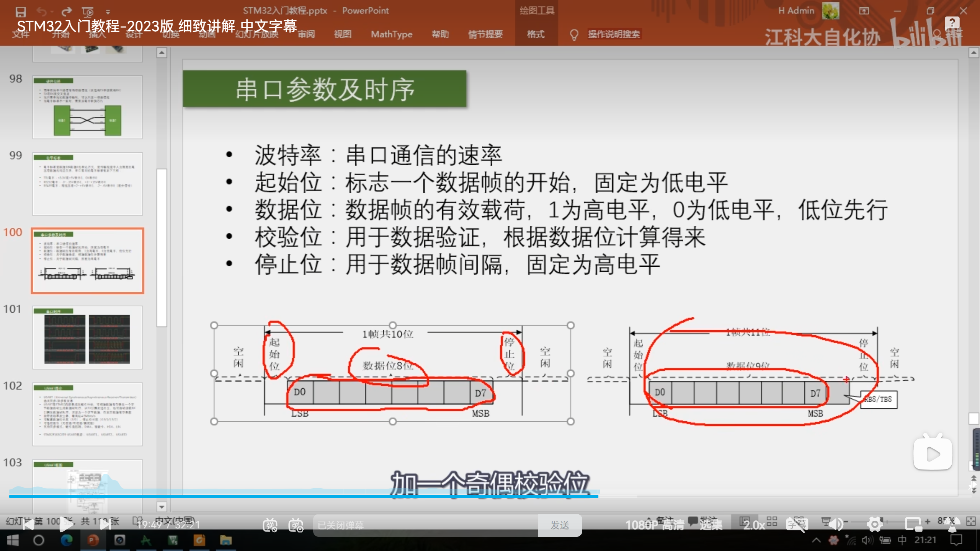Select slide 101 thumbnail
980x551 pixels.
pos(87,337)
